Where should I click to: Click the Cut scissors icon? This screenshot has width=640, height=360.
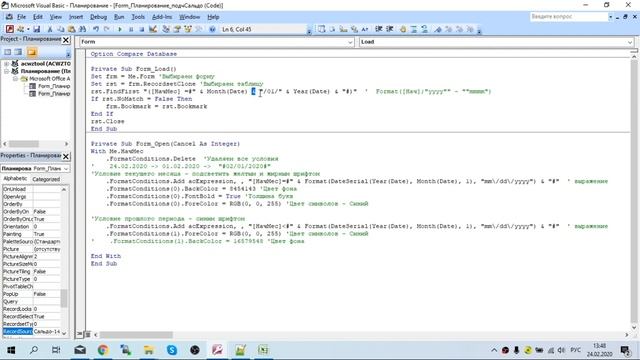pos(50,29)
